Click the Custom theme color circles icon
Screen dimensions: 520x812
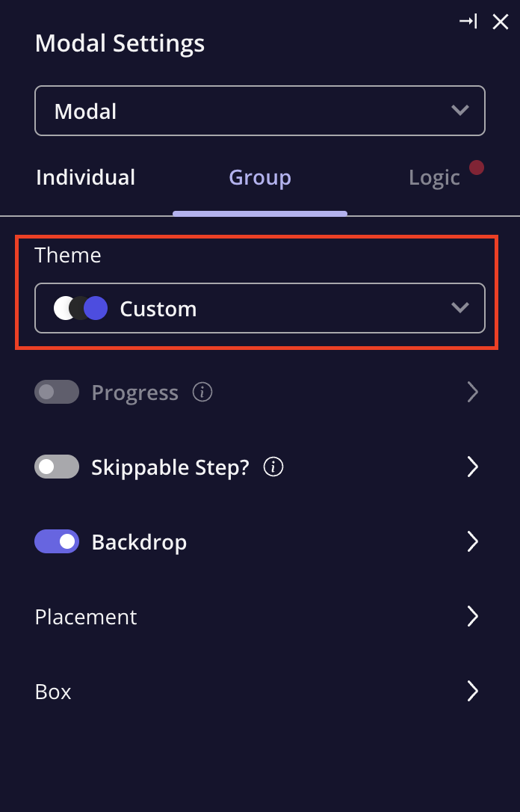tap(81, 308)
